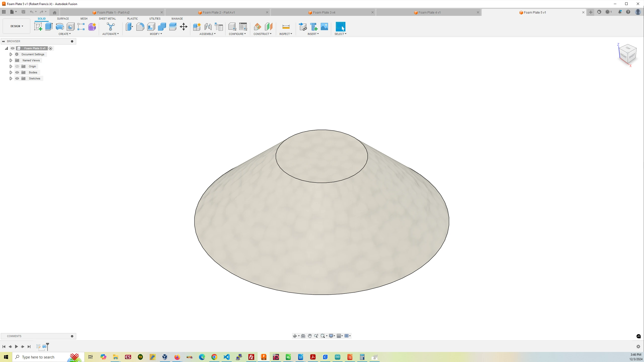Expand the Document Settings tree node
The image size is (644, 362).
coord(11,54)
